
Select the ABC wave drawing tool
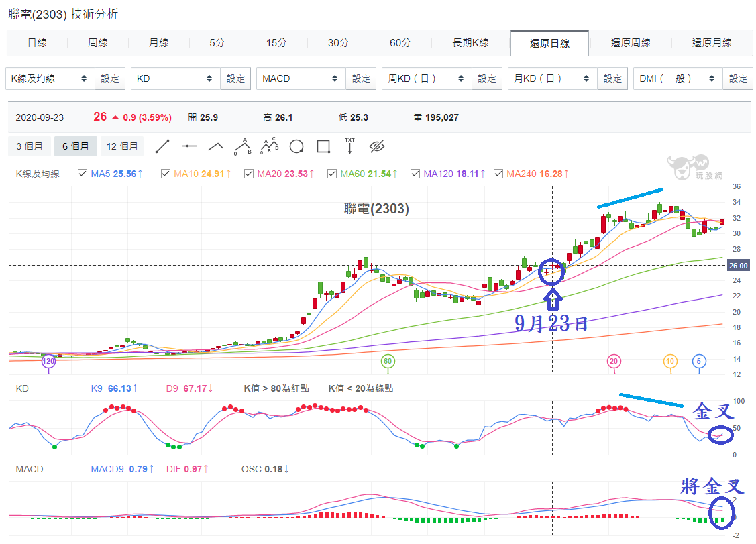pos(243,146)
